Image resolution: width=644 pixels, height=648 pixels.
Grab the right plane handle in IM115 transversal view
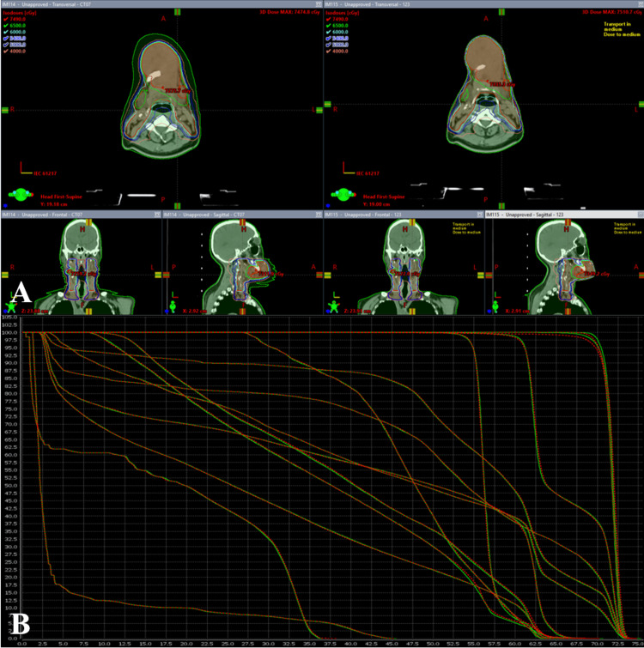[x=641, y=104]
